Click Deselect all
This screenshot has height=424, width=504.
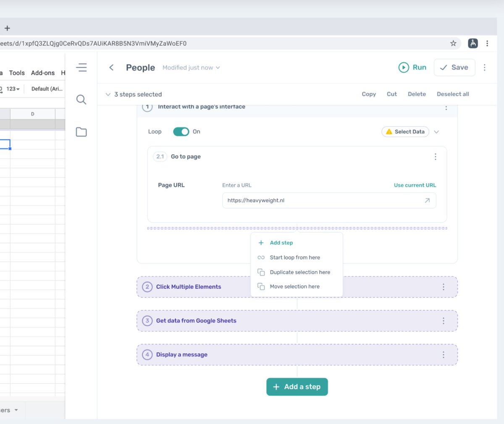click(453, 94)
